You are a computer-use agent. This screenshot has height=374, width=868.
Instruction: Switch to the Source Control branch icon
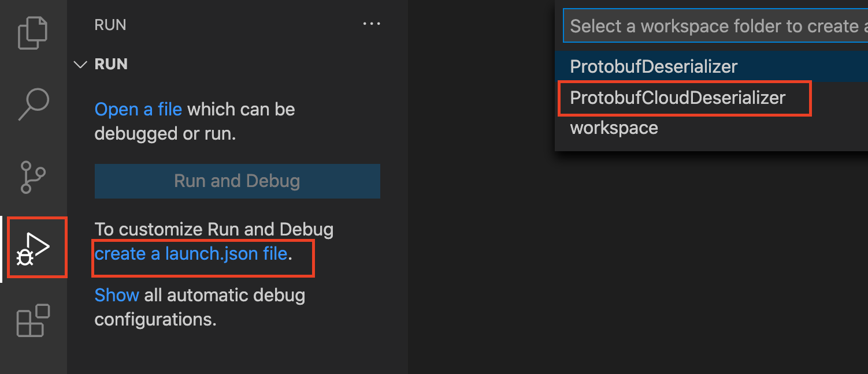tap(33, 177)
